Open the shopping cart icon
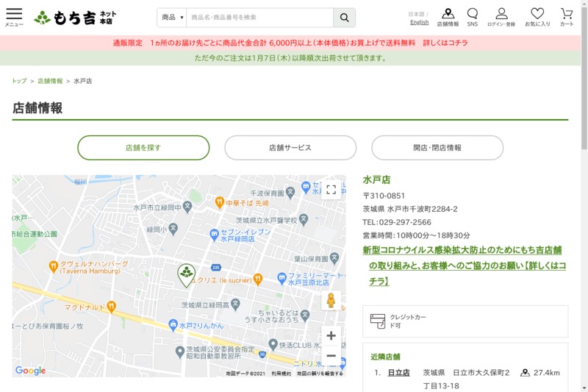Screen dimensions: 588x392 tap(567, 17)
